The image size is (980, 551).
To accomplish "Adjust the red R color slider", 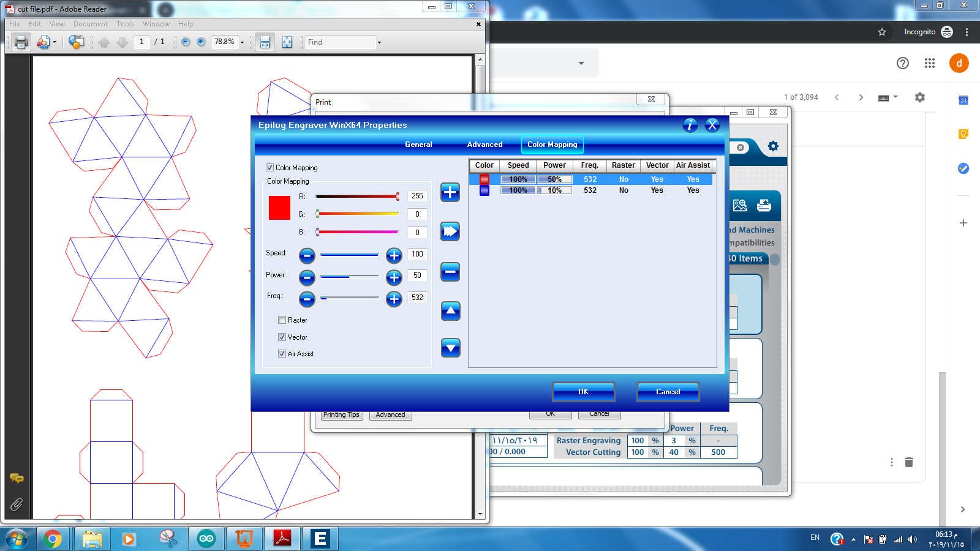I will pos(358,197).
